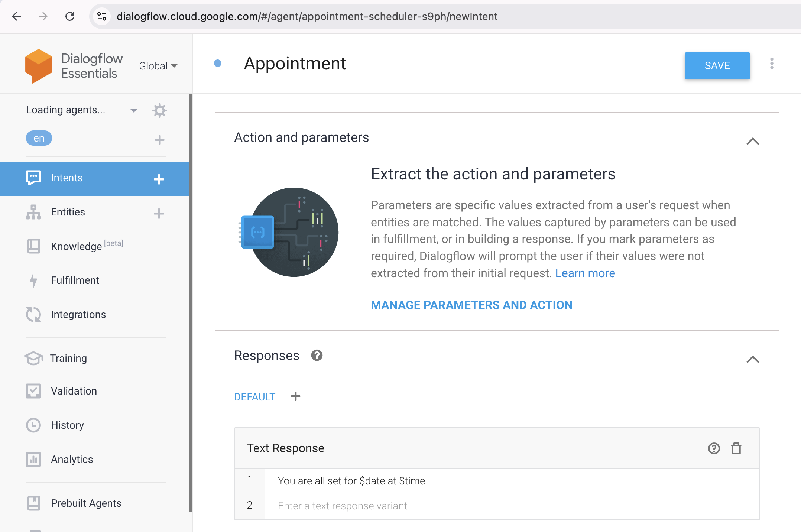Click add new Intent plus button

click(x=159, y=178)
